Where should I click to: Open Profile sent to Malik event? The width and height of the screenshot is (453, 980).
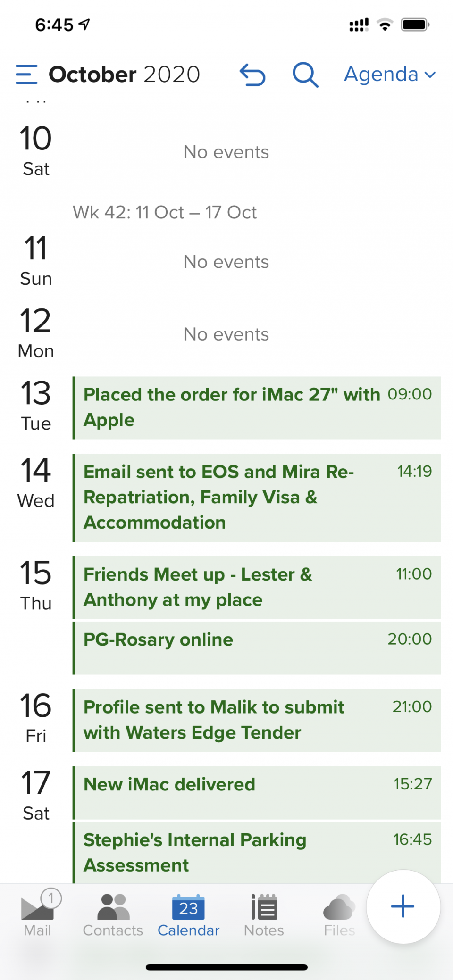click(x=257, y=720)
